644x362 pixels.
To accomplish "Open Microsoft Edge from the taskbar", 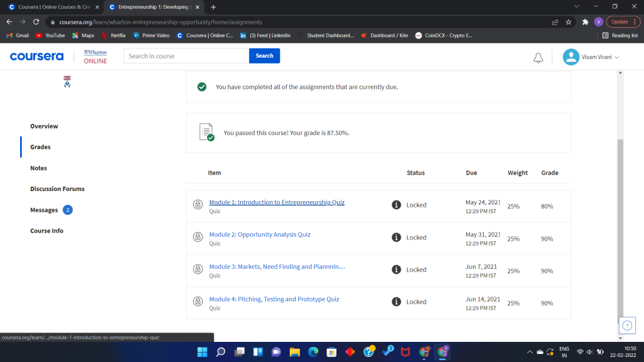I will 313,352.
